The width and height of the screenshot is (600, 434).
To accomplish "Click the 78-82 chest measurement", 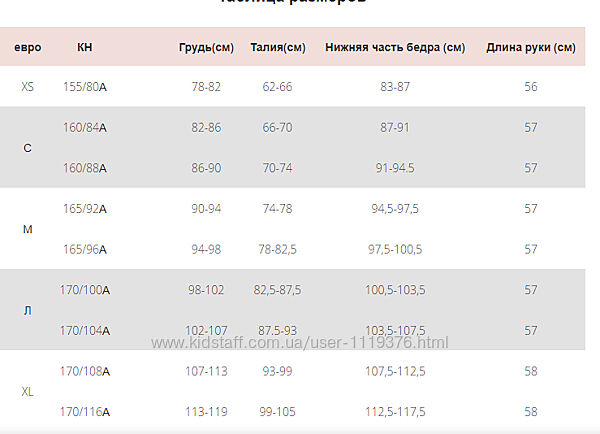I will point(206,87).
